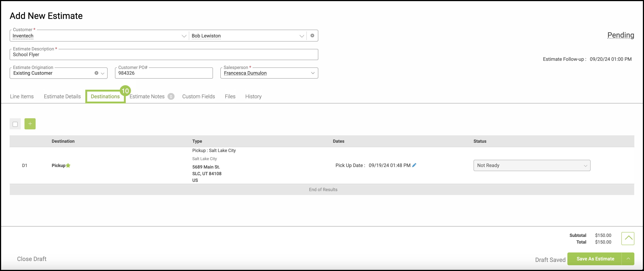644x271 pixels.
Task: Open the Estimate Details tab
Action: pyautogui.click(x=62, y=96)
